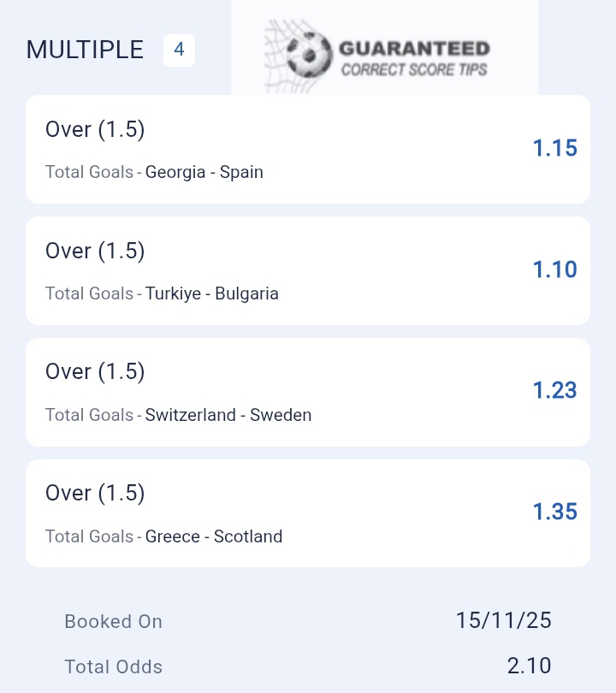Image resolution: width=616 pixels, height=693 pixels.
Task: Click the 1.10 odds value
Action: pyautogui.click(x=554, y=270)
